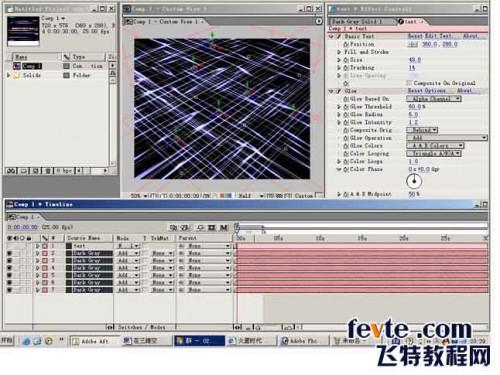Image resolution: width=500 pixels, height=375 pixels.
Task: Toggle the Glow Radius stopwatch icon
Action: coord(346,114)
